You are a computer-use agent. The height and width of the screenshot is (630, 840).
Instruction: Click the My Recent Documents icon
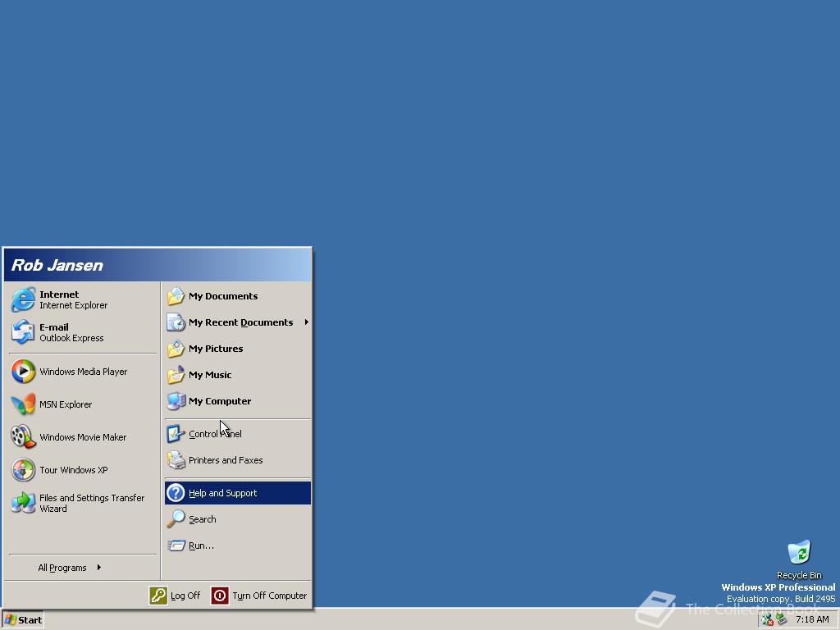click(176, 322)
